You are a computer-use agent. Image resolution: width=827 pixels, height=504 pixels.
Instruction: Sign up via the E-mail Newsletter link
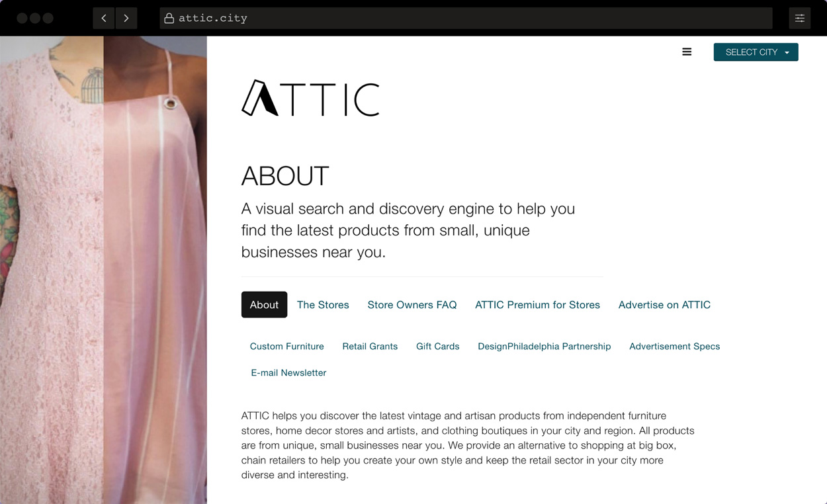click(288, 372)
